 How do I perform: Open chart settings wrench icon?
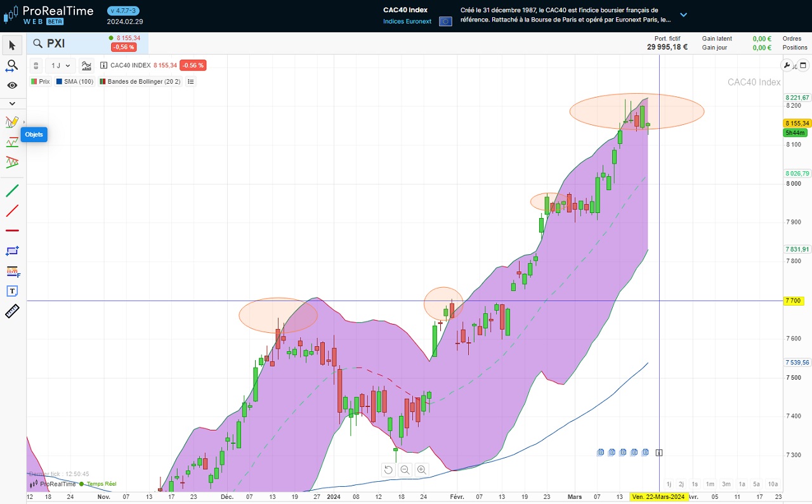click(x=787, y=65)
